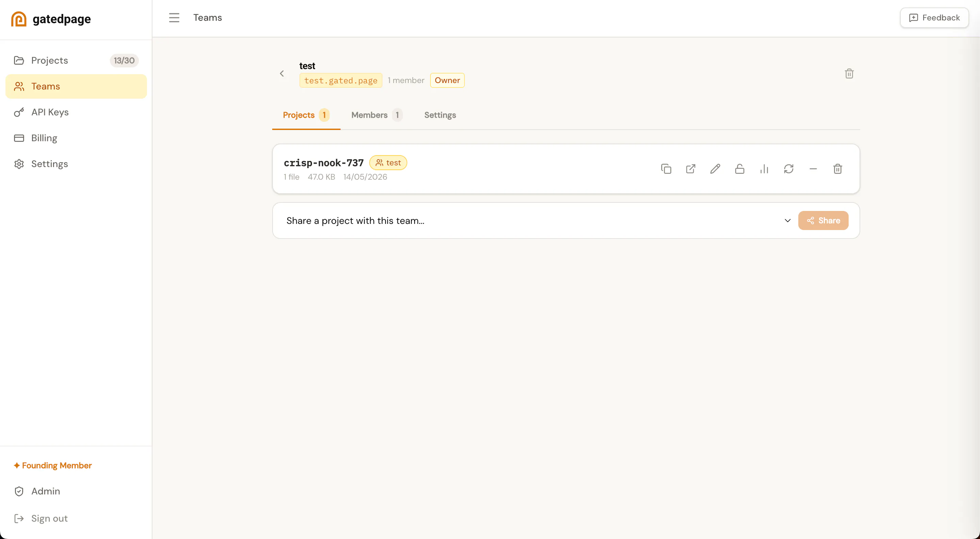Delete crisp-nook-737 with the trash icon
Screen dimensions: 980x539
click(x=837, y=169)
